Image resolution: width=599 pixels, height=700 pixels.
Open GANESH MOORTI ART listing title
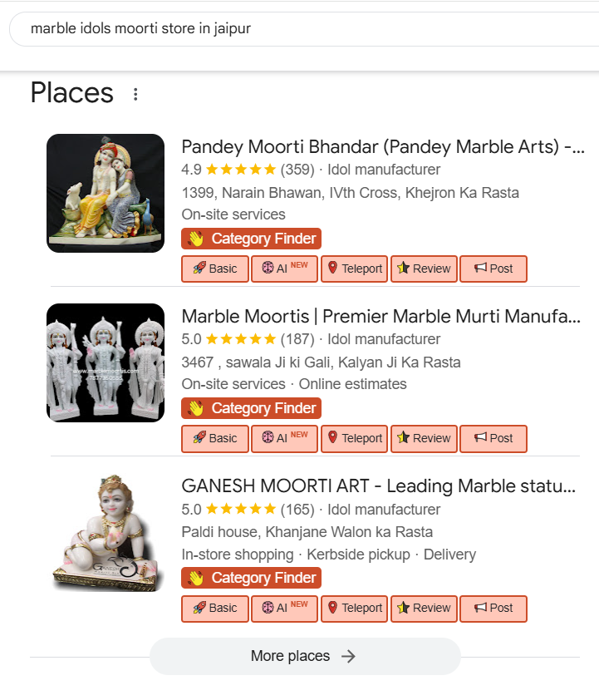point(379,486)
